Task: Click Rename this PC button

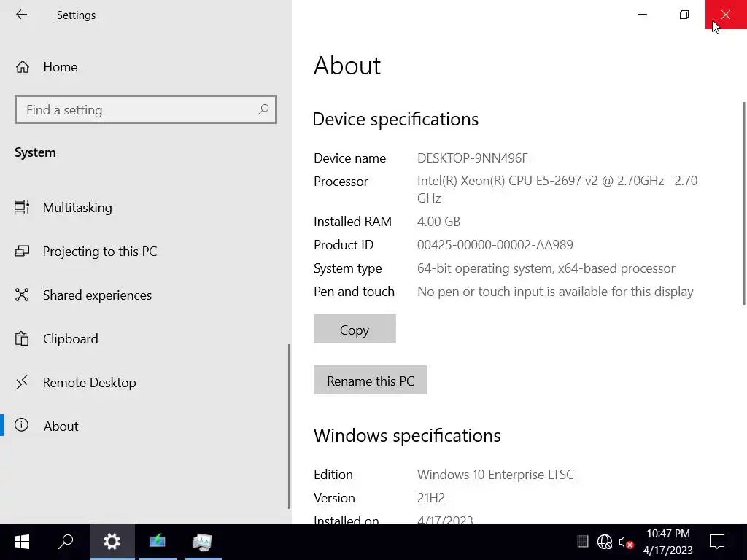Action: 370,380
